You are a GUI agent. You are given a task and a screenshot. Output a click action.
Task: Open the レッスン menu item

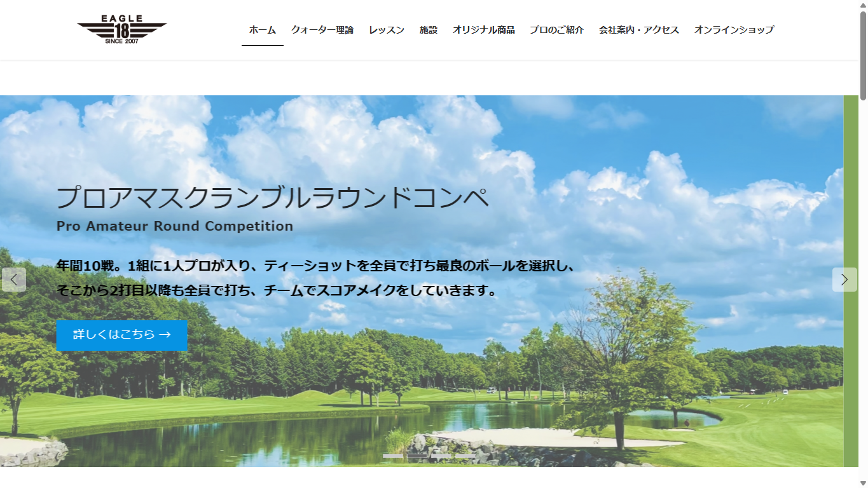coord(387,30)
